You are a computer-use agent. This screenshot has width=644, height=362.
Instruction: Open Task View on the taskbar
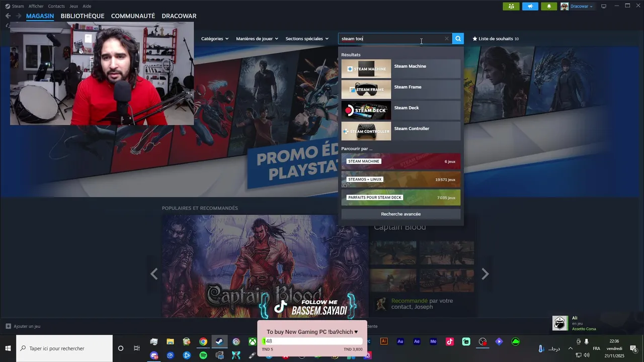136,348
